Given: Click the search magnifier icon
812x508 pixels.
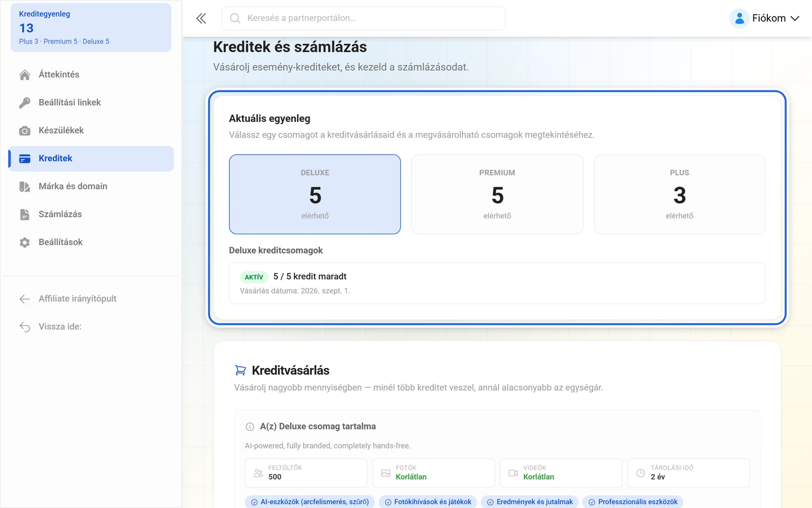Looking at the screenshot, I should click(x=235, y=19).
